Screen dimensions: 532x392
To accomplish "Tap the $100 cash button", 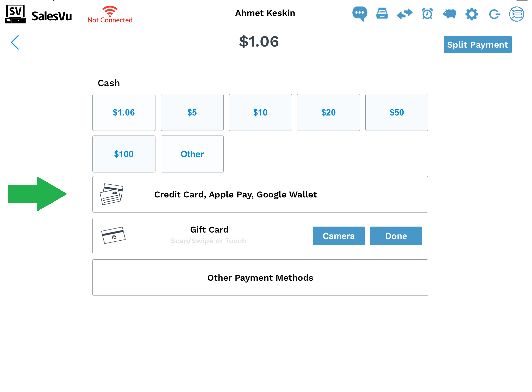I will [x=124, y=154].
